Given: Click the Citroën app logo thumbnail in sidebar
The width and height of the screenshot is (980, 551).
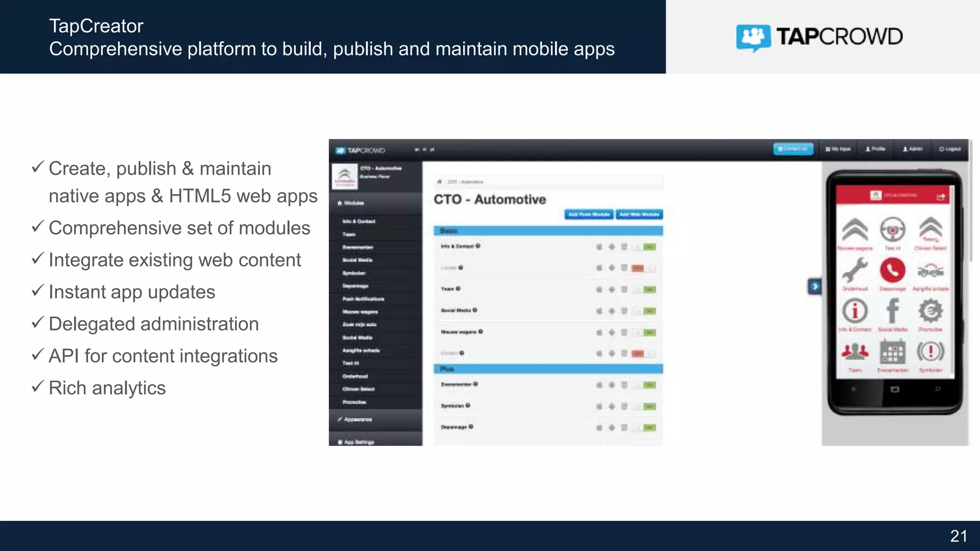Looking at the screenshot, I should 345,176.
